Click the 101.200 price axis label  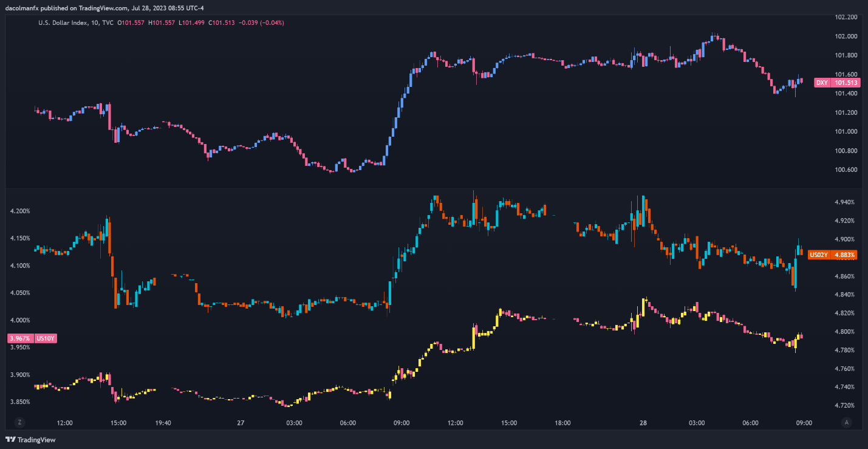[846, 112]
